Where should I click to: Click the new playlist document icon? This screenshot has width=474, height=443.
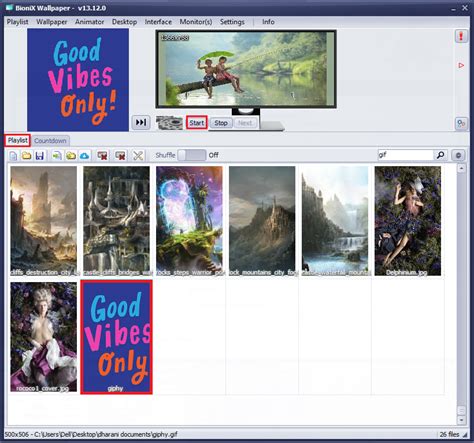(13, 155)
